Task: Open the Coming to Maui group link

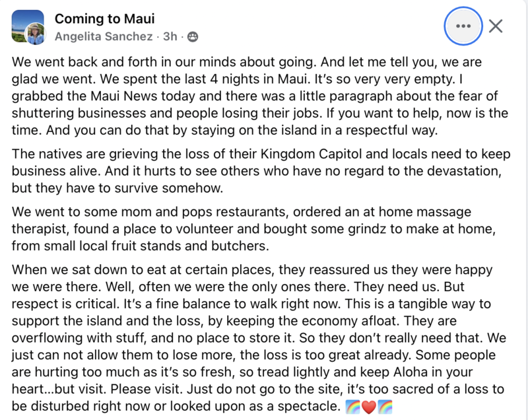Action: coord(105,18)
